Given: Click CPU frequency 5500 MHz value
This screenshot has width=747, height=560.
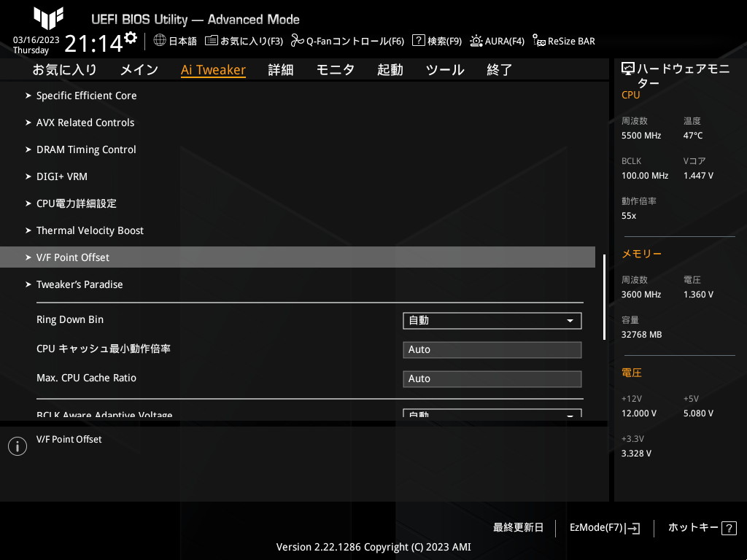Looking at the screenshot, I should pyautogui.click(x=640, y=136).
